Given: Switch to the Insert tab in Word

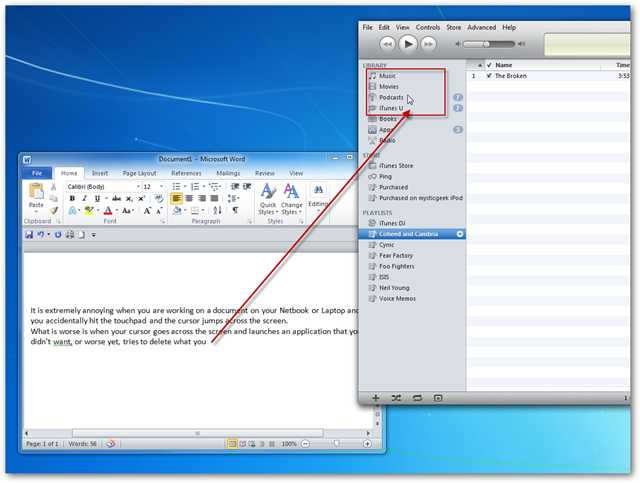Looking at the screenshot, I should (100, 173).
